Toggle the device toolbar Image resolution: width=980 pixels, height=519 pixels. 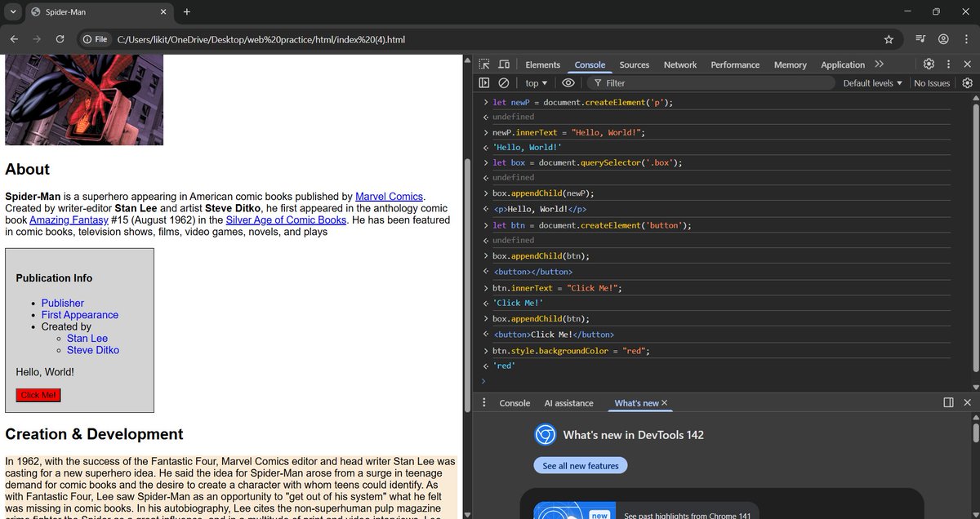[x=502, y=64]
